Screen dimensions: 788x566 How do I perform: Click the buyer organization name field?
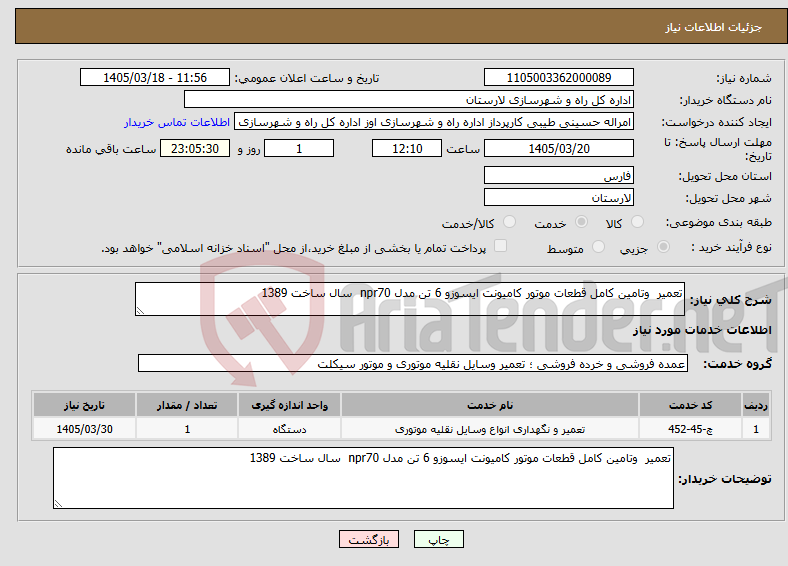(409, 100)
